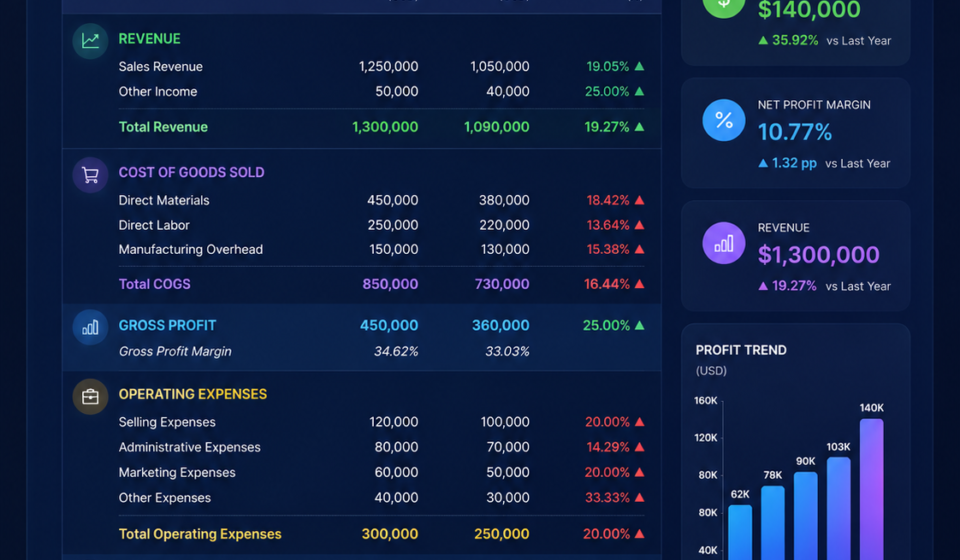This screenshot has width=960, height=560.
Task: Click the 850,000 Total COGS value
Action: [390, 284]
